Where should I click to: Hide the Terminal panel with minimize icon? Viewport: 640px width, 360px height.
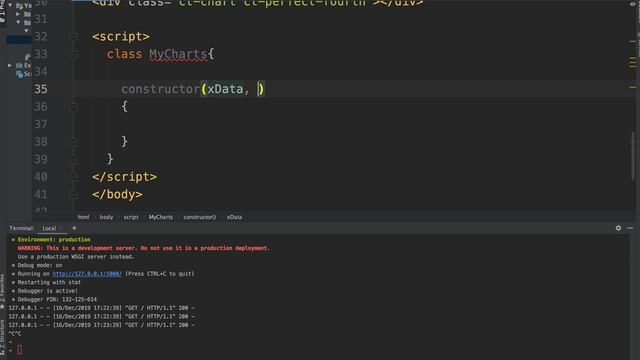(630, 228)
